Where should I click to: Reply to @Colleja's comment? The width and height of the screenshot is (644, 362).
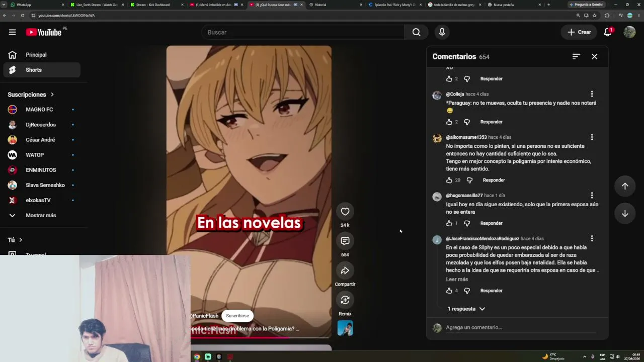[x=491, y=122]
